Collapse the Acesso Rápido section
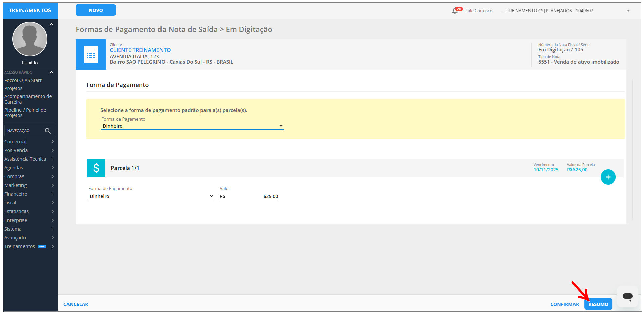 point(51,72)
